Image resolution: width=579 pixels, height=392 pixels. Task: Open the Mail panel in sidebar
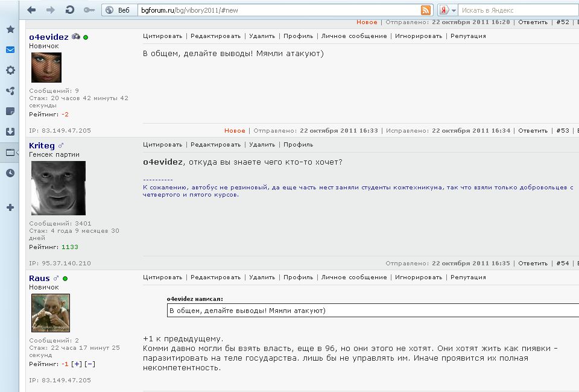tap(10, 49)
